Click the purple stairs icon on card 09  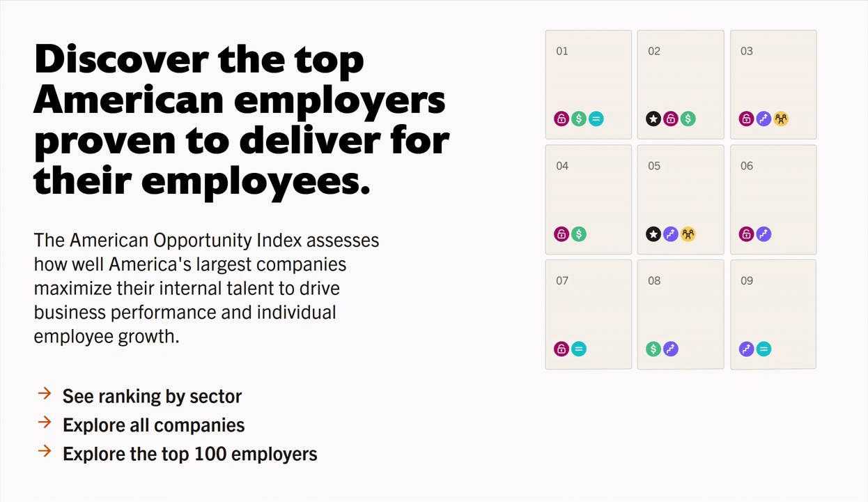[746, 349]
